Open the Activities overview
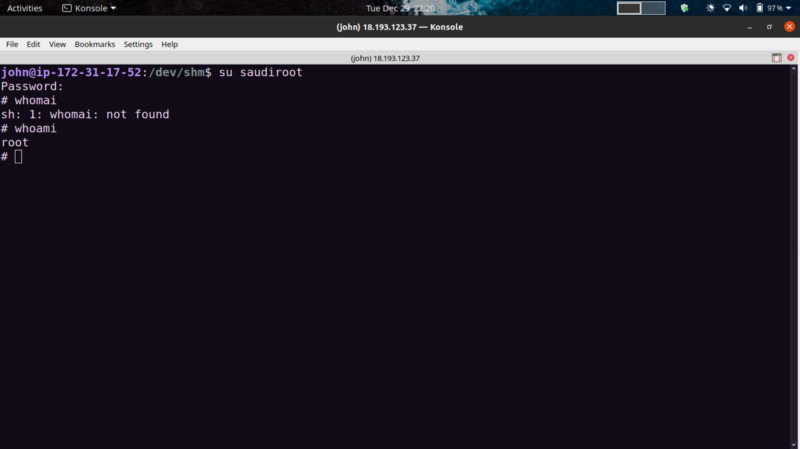800x449 pixels. click(24, 8)
